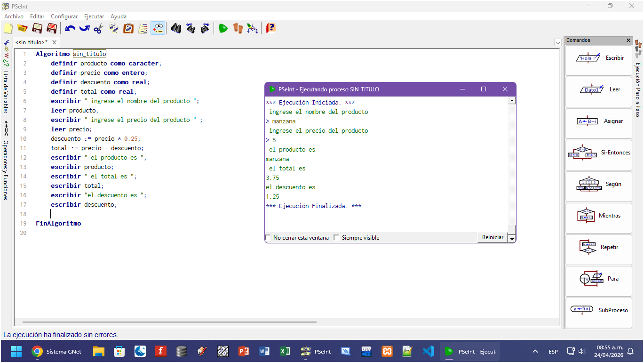Click the Undo arrow icon
644x363 pixels.
70,28
